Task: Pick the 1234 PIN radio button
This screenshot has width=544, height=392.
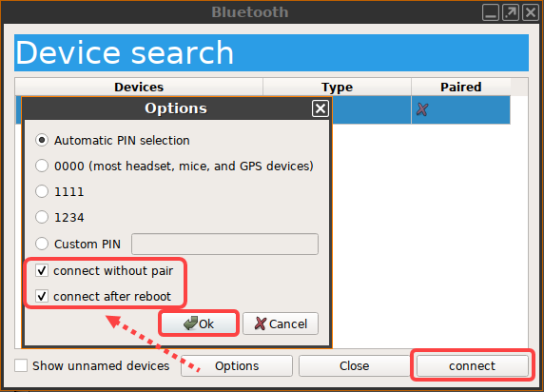Action: point(42,217)
